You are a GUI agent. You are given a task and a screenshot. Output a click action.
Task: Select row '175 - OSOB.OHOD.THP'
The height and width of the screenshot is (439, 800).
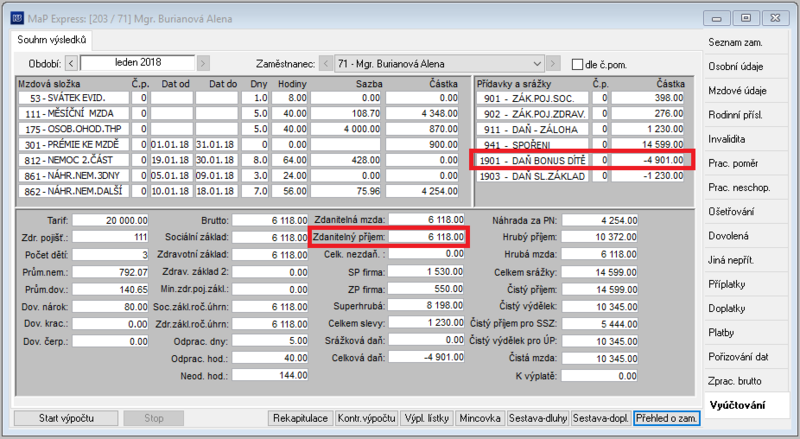tap(238, 129)
